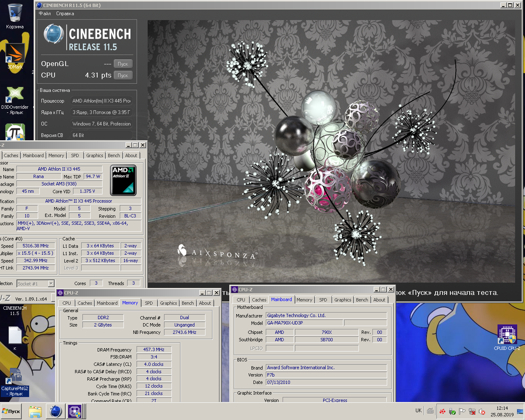Viewport: 525px width, 420px height.
Task: Click the HT Link value 2743.94 MHz
Action: point(36,268)
